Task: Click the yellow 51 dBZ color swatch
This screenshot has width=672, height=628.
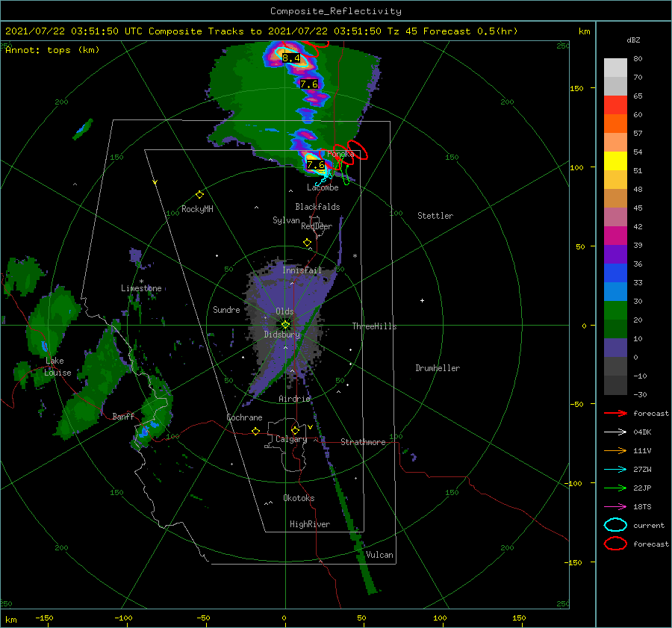Action: tap(615, 161)
